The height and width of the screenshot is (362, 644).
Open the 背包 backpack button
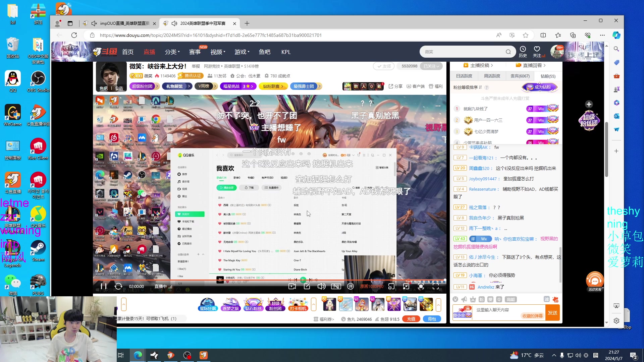tap(432, 319)
